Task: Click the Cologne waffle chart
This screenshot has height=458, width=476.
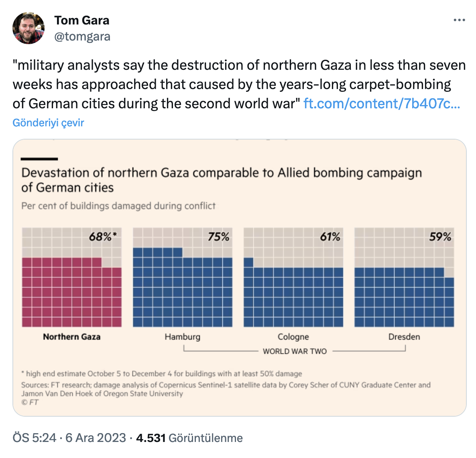Action: point(293,297)
